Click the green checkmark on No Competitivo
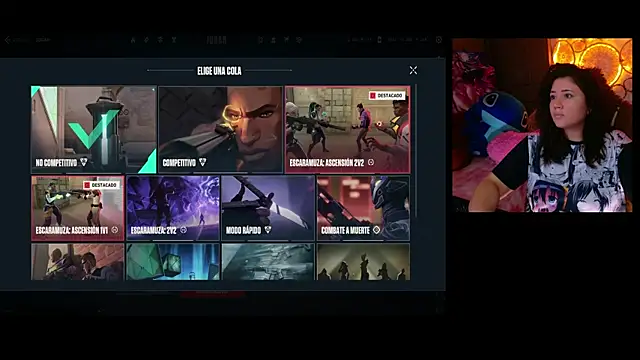 coord(94,130)
